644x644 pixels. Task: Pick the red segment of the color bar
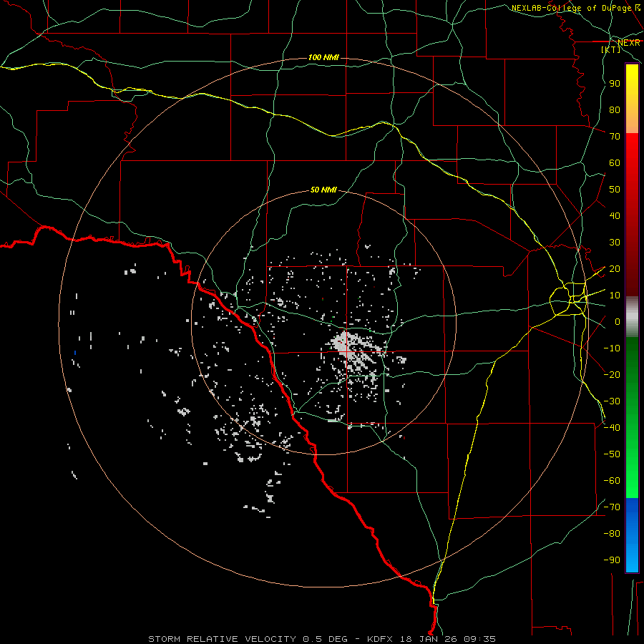point(632,215)
